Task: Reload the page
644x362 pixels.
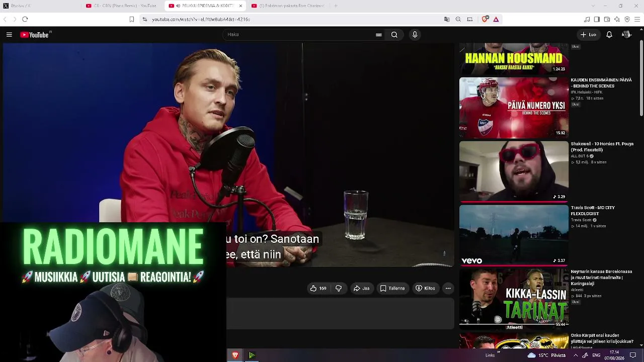Action: coord(25,19)
